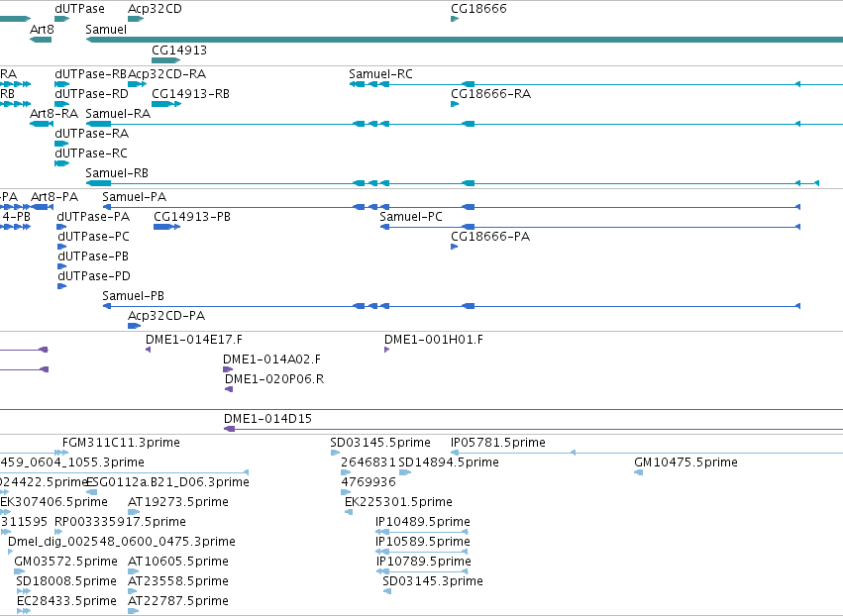Select the dUTPase gene label
This screenshot has width=843, height=616.
(79, 9)
